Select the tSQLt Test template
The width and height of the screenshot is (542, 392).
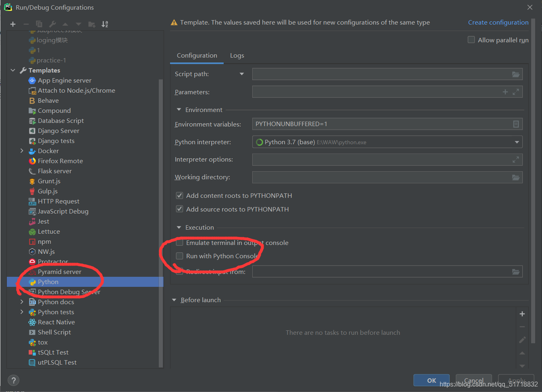[x=53, y=353]
